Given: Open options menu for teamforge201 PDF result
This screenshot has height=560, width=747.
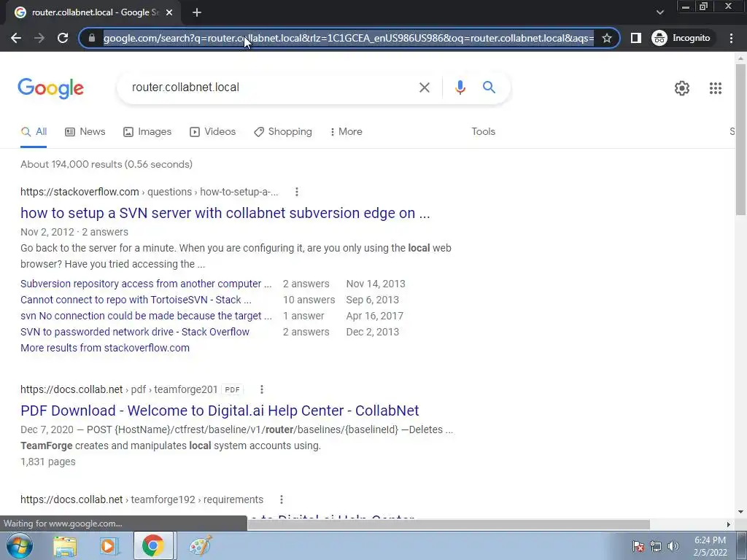Looking at the screenshot, I should [262, 389].
